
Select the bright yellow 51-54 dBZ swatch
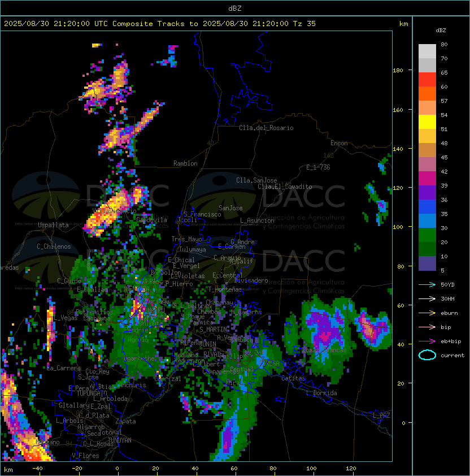pyautogui.click(x=427, y=122)
